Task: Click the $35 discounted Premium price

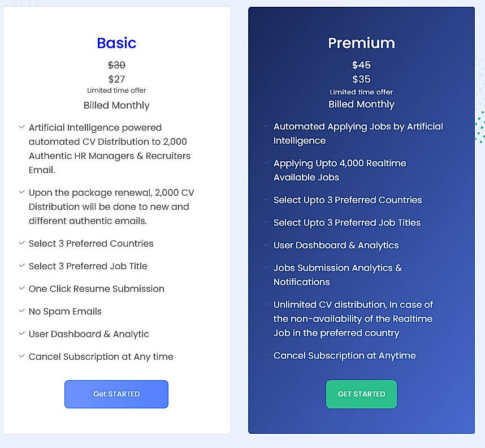Action: tap(361, 79)
